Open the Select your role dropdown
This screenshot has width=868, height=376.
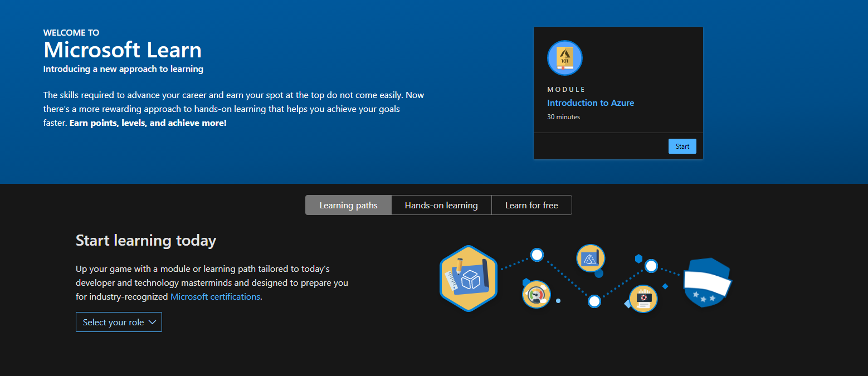pyautogui.click(x=119, y=321)
